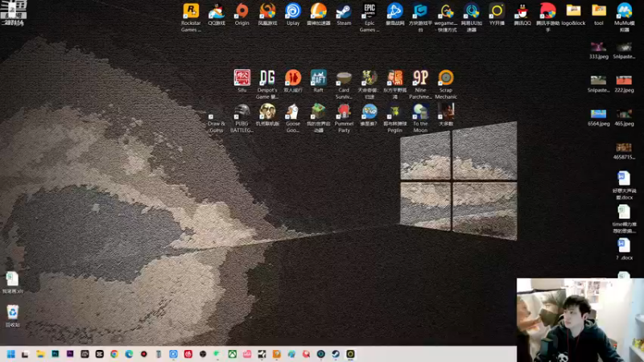Open the Epic Games launcher shortcut

(369, 11)
